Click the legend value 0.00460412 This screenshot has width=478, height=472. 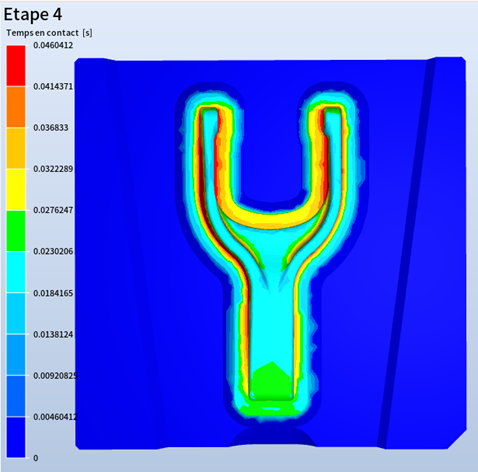(x=55, y=417)
